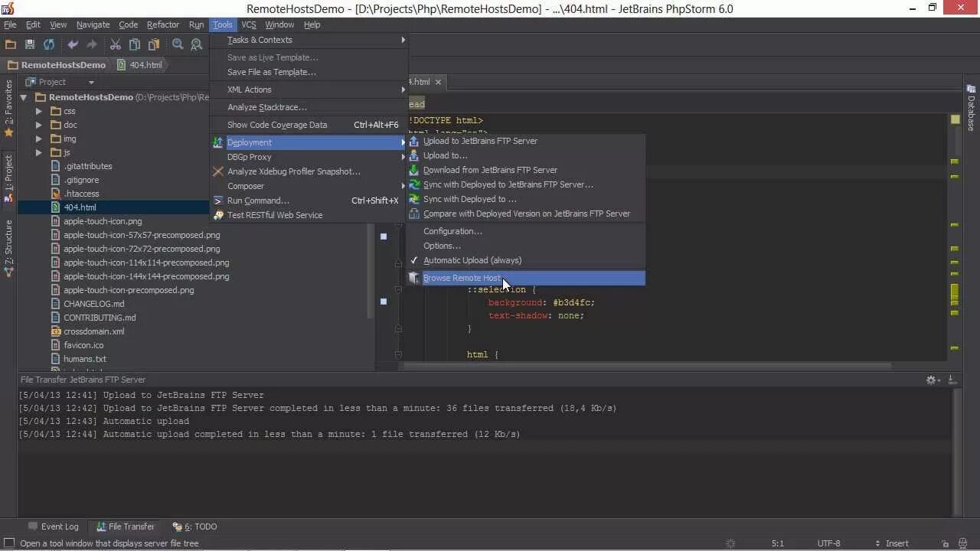
Task: Click the hide File Transfer panel icon
Action: coord(952,380)
